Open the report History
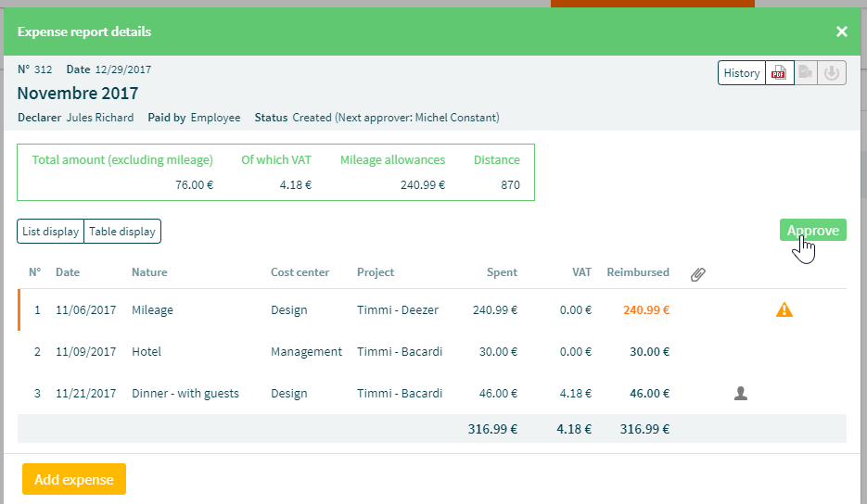This screenshot has height=504, width=867. [x=742, y=73]
